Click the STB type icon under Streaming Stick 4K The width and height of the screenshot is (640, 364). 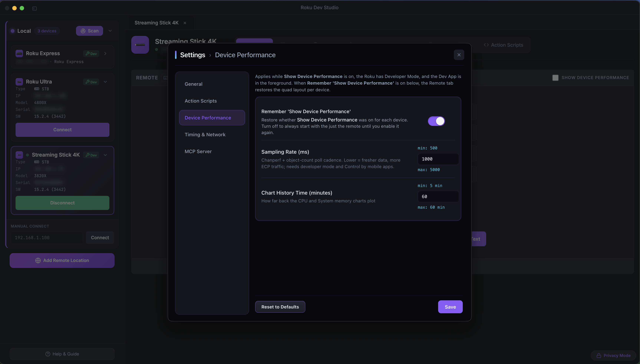point(37,162)
